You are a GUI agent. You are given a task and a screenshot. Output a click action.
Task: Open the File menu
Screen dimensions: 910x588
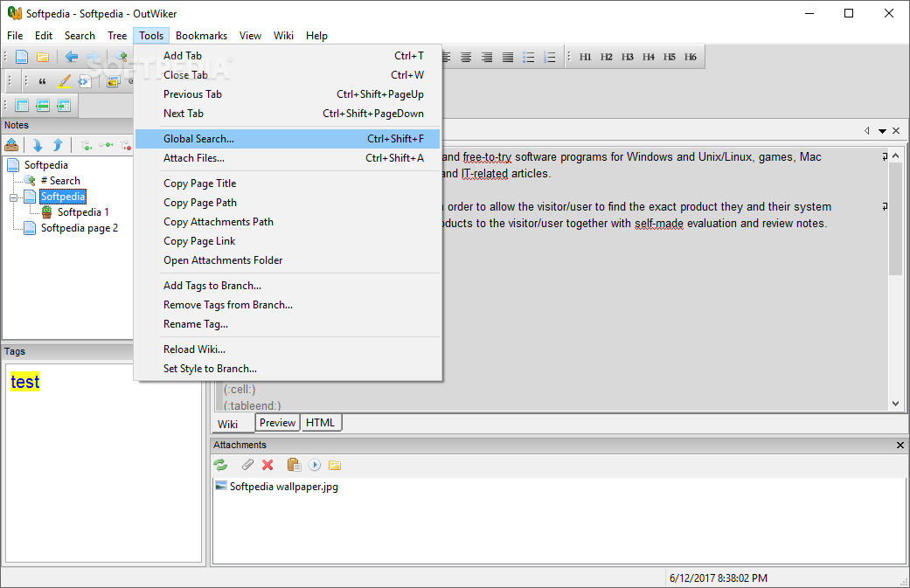tap(15, 35)
